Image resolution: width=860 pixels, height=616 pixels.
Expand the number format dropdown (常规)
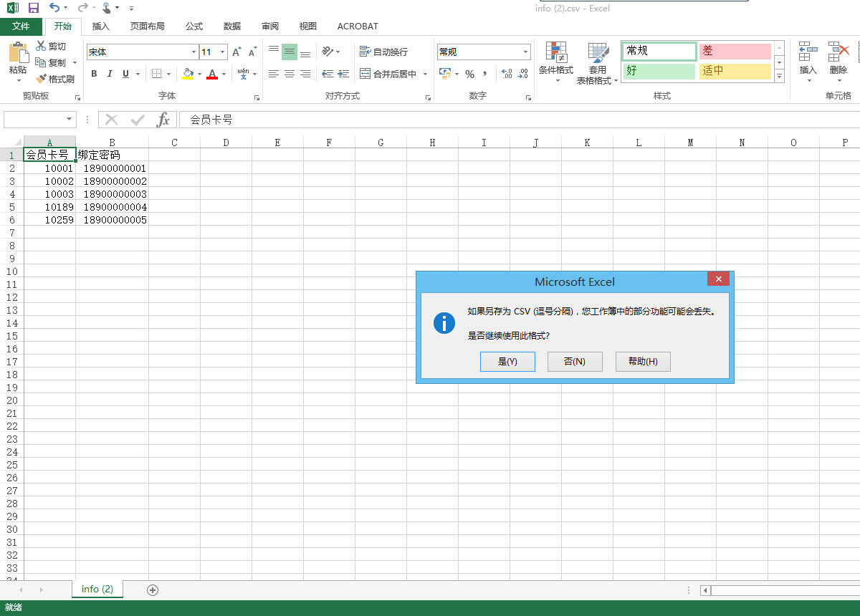point(525,52)
